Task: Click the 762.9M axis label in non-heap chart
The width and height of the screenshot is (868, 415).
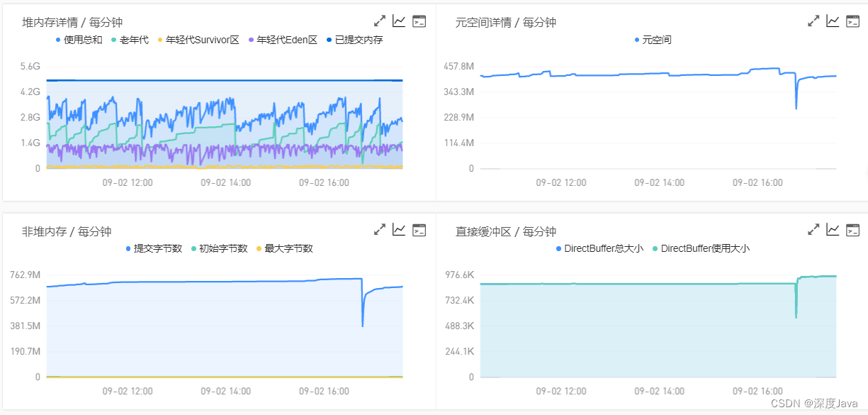Action: 25,275
